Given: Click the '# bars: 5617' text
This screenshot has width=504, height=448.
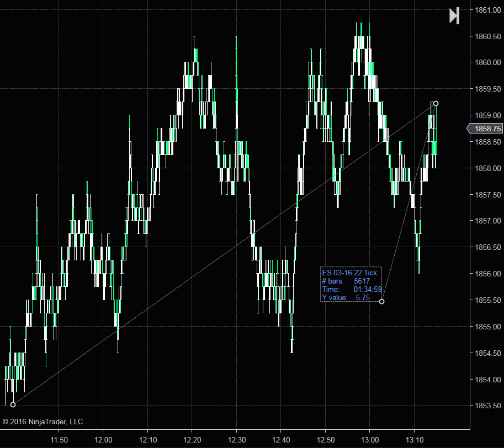Looking at the screenshot, I should point(346,281).
